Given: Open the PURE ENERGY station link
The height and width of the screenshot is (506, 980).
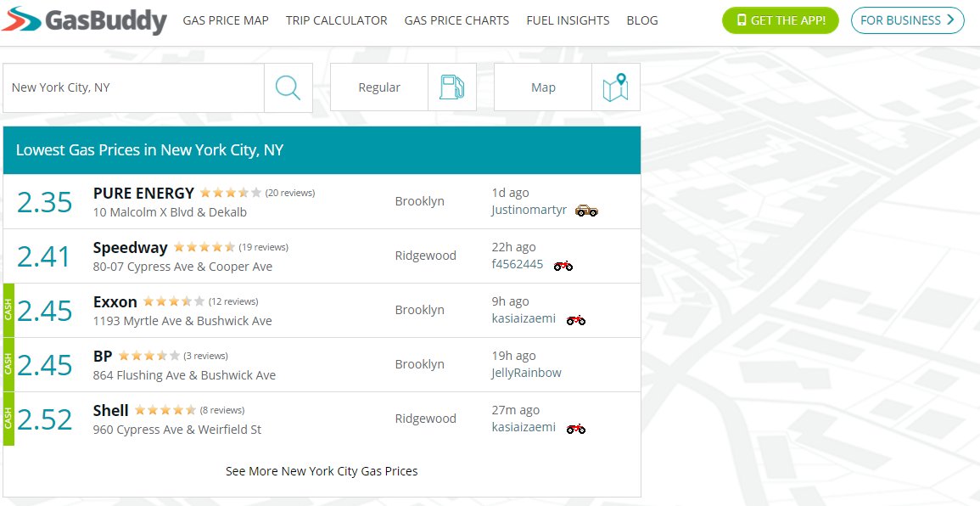Looking at the screenshot, I should (143, 194).
